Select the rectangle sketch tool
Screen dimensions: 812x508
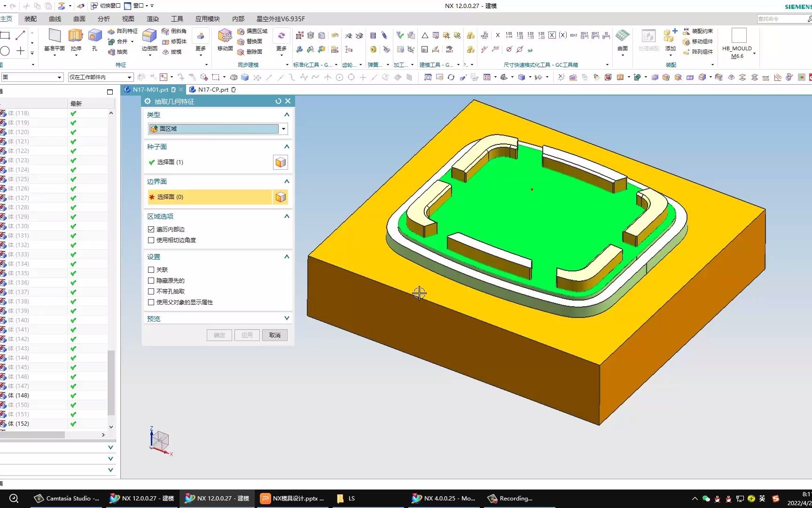[5, 35]
